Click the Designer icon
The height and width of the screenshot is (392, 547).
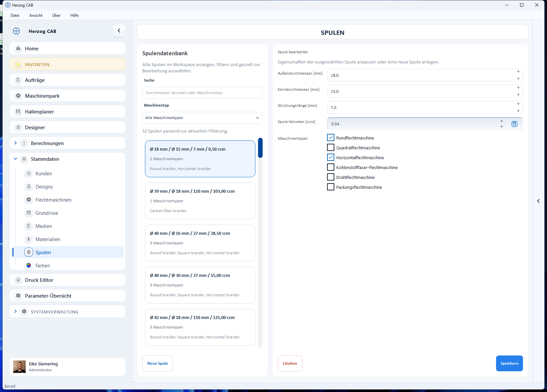tap(18, 127)
